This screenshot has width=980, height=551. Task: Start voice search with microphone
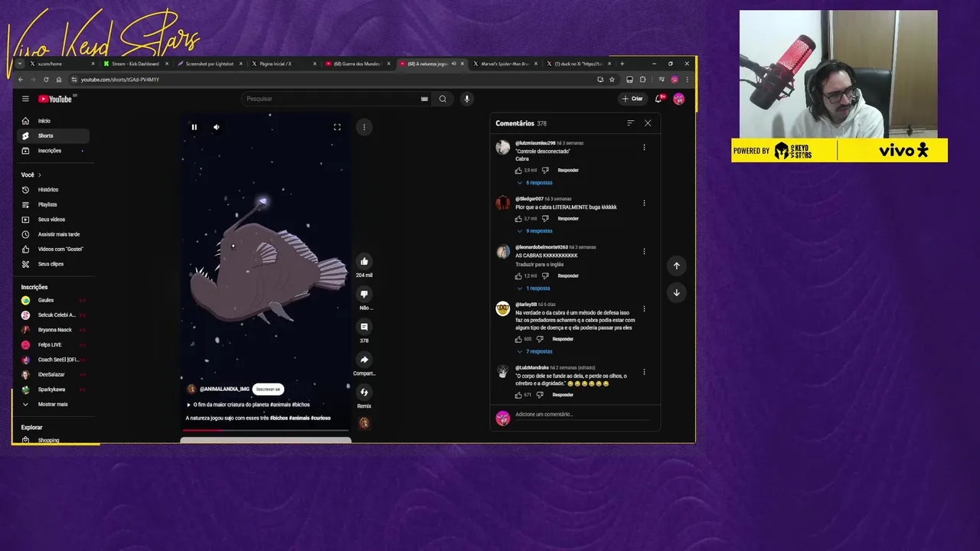[466, 99]
